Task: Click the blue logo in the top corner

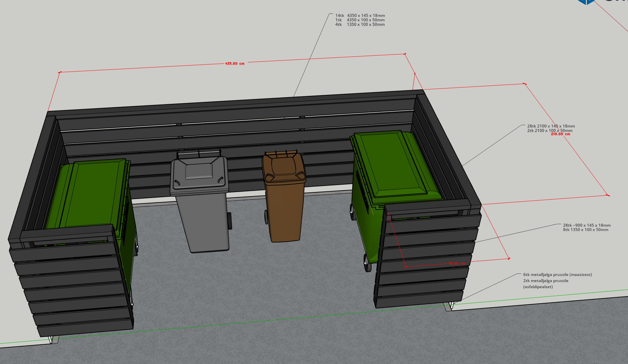Action: (x=587, y=2)
